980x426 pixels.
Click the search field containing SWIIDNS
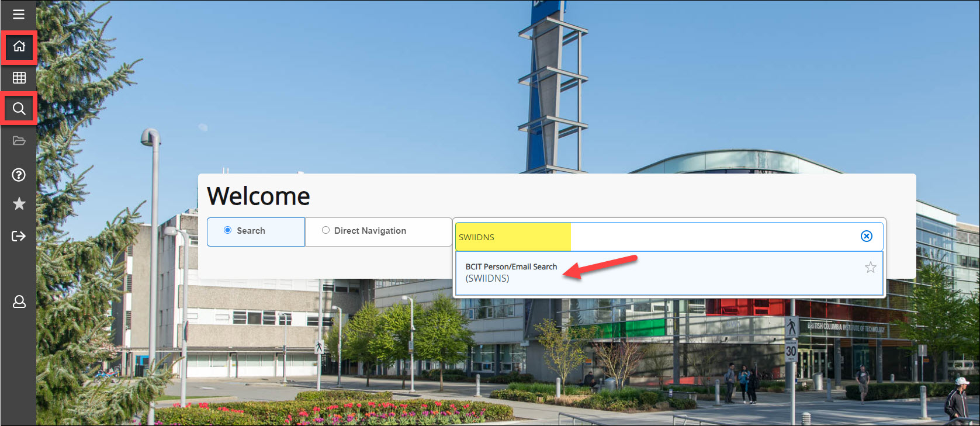[x=669, y=237]
